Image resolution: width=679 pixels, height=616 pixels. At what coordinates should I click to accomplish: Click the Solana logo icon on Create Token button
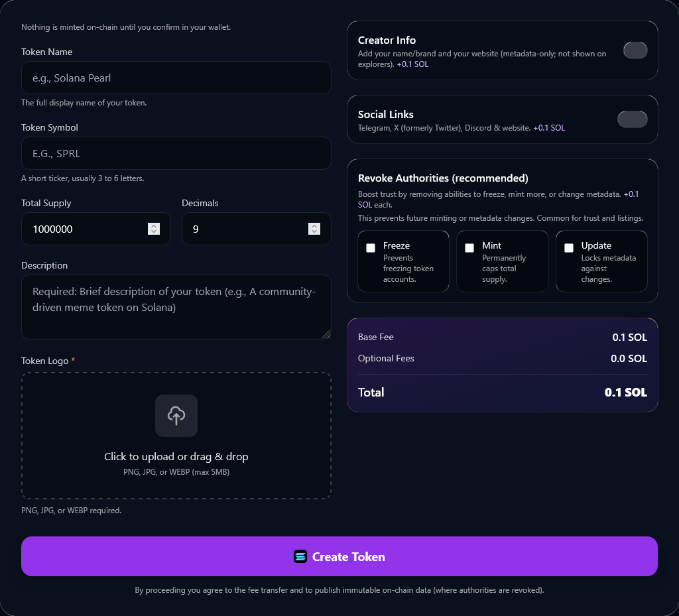(300, 556)
